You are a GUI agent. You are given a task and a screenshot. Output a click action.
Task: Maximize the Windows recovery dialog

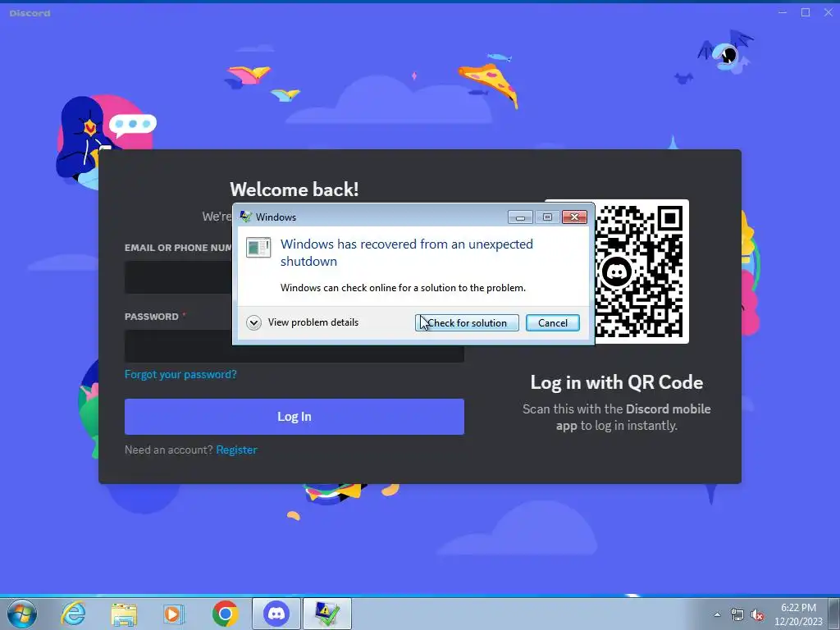coord(547,217)
